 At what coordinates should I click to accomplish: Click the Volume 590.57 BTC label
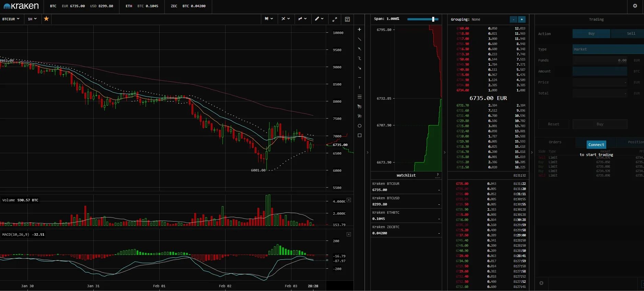coord(20,200)
